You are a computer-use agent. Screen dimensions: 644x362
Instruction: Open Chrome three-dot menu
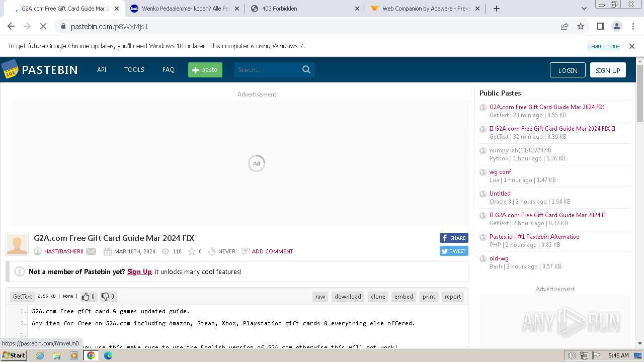pyautogui.click(x=632, y=26)
